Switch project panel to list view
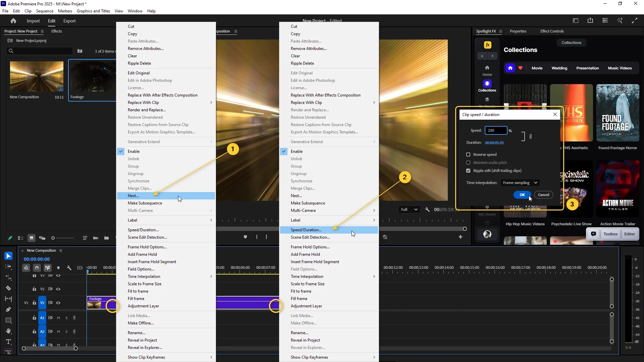644x362 pixels. [21, 238]
